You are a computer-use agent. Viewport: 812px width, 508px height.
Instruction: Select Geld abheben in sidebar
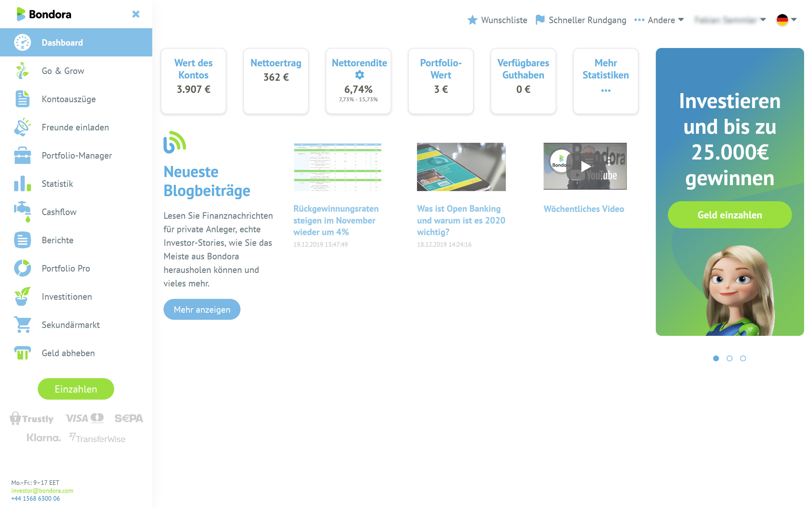coord(76,353)
